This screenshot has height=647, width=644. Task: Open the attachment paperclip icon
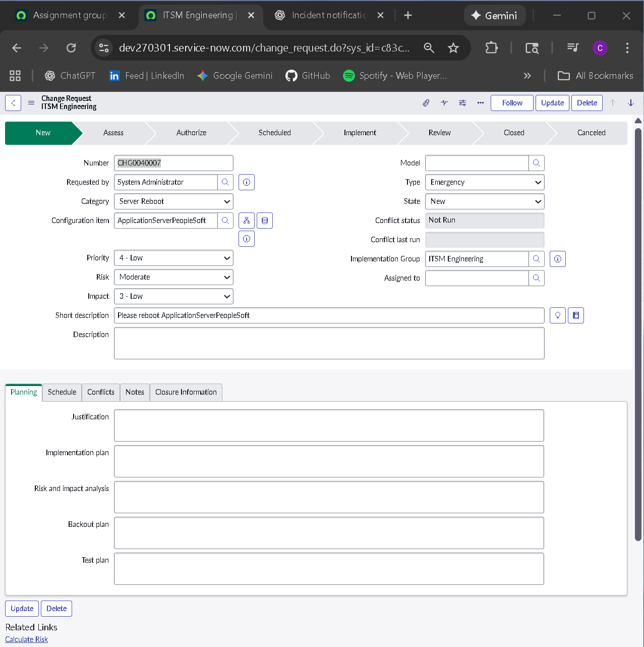426,102
